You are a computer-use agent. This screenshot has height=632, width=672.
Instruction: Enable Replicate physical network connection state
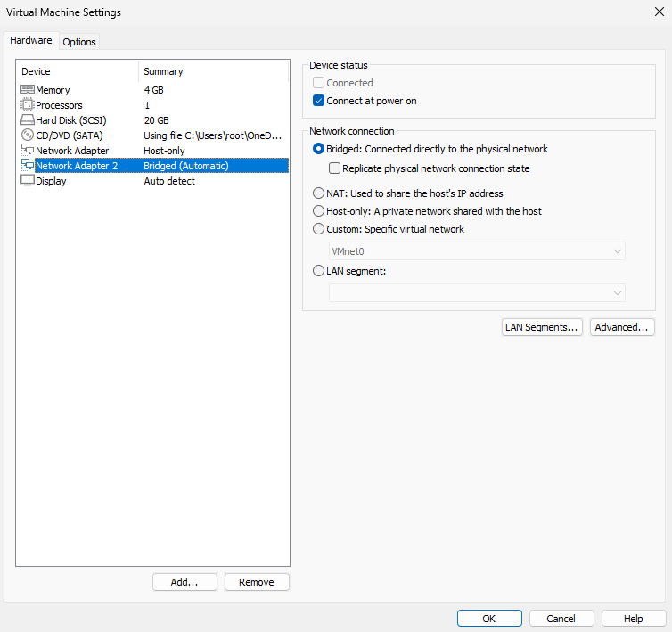335,168
